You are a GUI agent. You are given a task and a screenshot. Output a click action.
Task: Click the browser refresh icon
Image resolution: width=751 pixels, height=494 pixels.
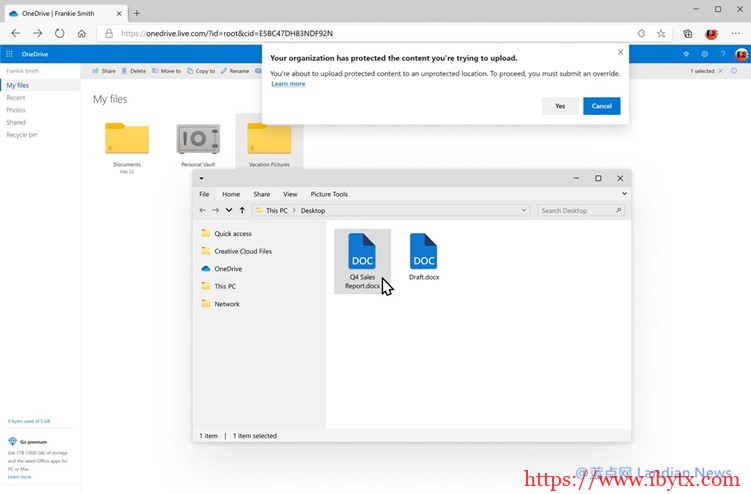(60, 33)
